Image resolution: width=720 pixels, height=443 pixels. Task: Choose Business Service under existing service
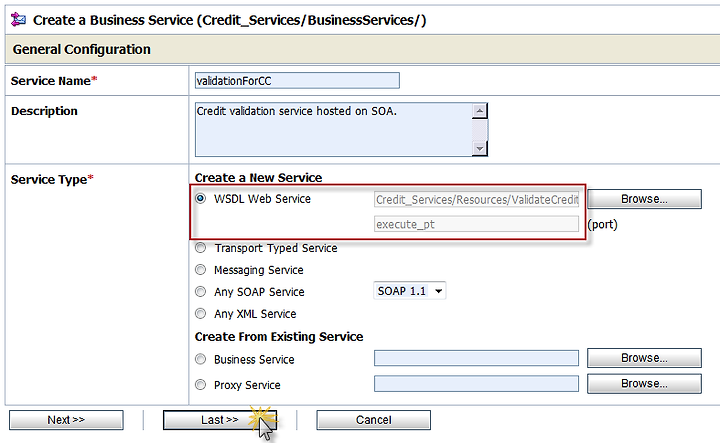point(201,359)
